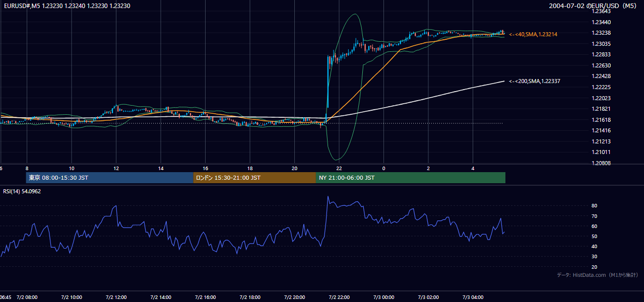Click price axis value 1.22833

tap(602, 55)
